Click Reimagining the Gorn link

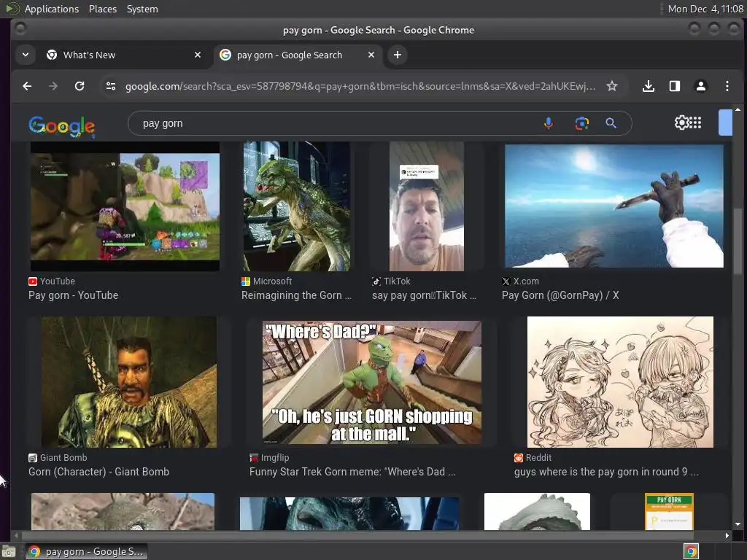pos(296,295)
